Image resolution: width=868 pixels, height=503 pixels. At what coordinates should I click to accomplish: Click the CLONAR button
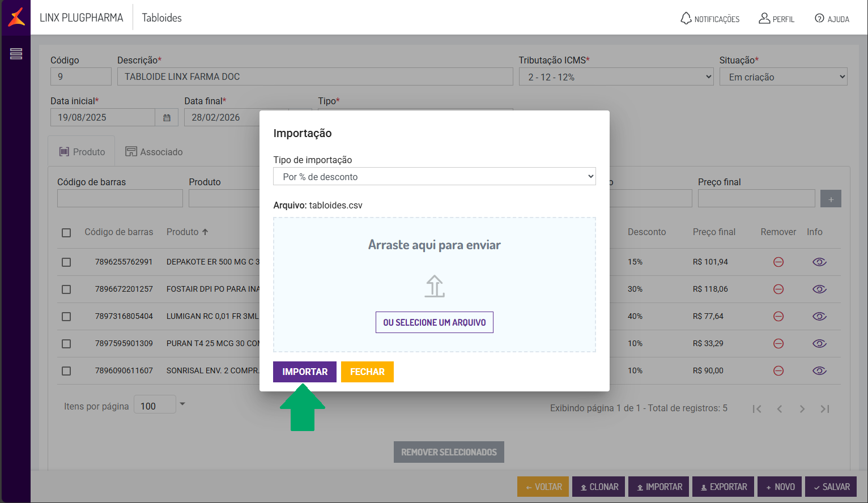click(x=598, y=487)
